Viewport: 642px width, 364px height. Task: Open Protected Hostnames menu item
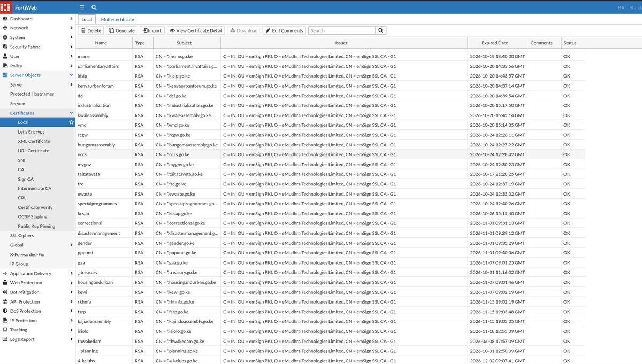[32, 94]
